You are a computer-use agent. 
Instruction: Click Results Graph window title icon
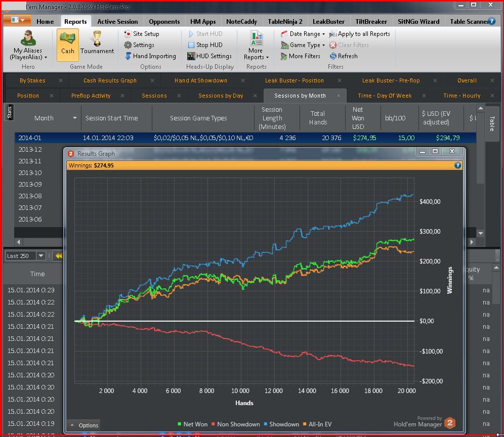71,154
